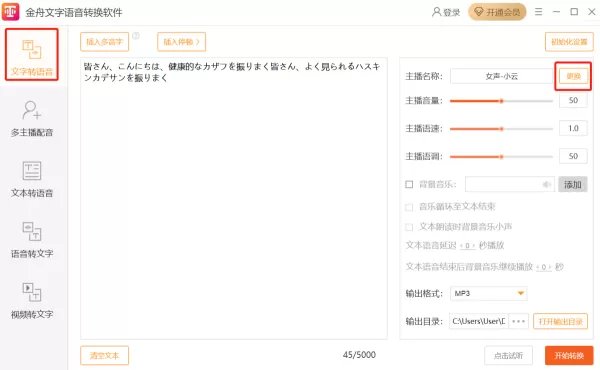600x370 pixels.
Task: Click the help question mark icon
Action: (136, 36)
